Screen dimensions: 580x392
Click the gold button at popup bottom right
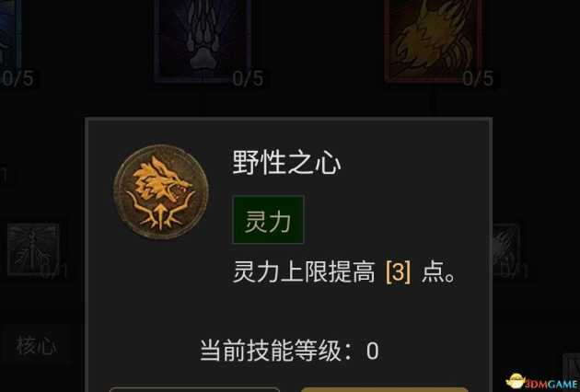pos(385,390)
